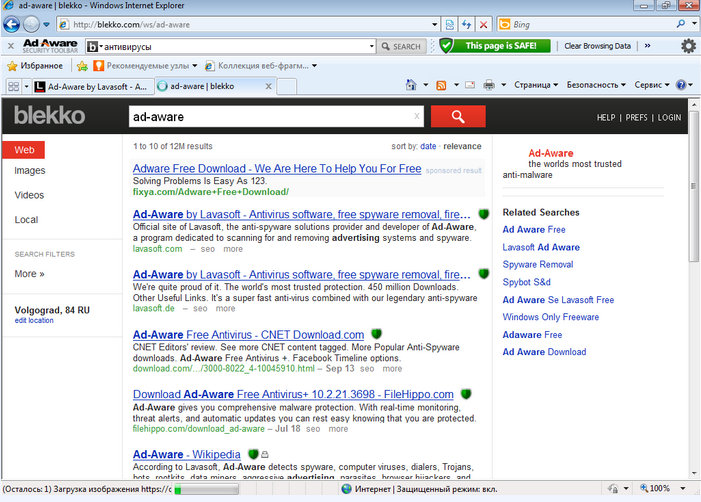Open related search Windows Only Freeware
The height and width of the screenshot is (502, 701).
pyautogui.click(x=550, y=317)
